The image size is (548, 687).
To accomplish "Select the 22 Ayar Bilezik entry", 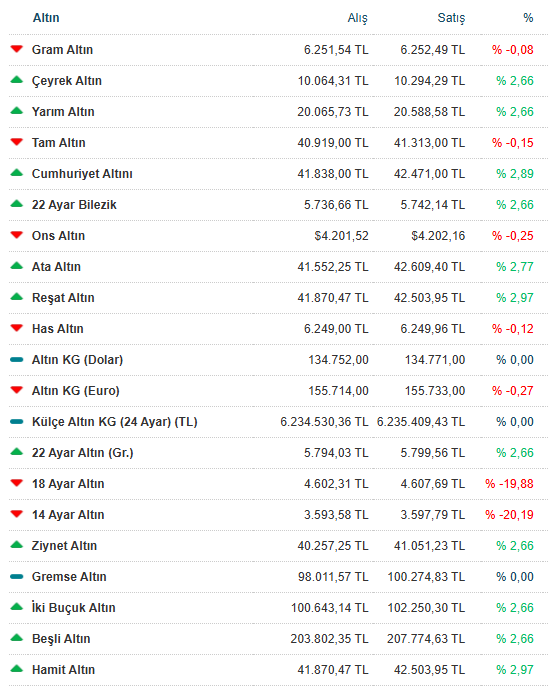I will [x=74, y=205].
